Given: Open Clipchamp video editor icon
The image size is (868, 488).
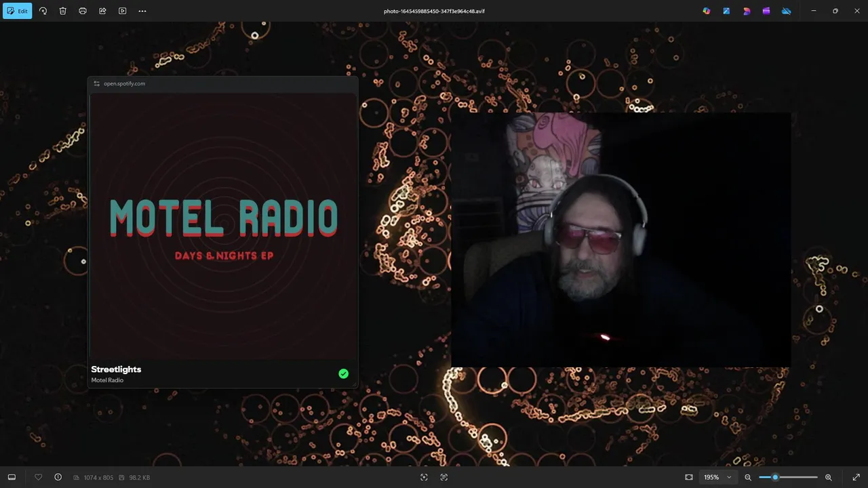Looking at the screenshot, I should (x=766, y=11).
